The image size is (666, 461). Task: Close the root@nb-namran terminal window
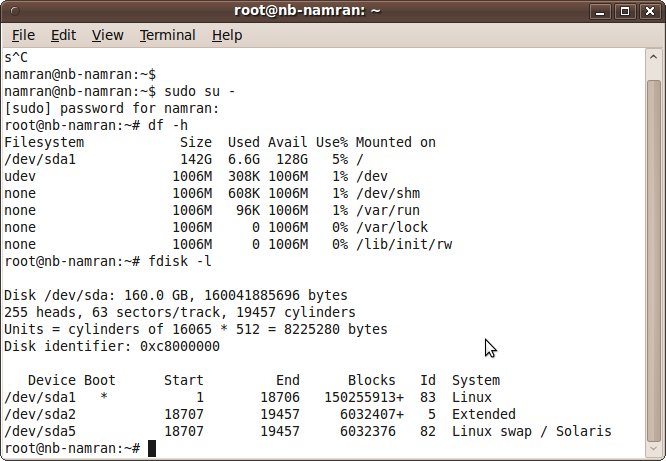650,11
